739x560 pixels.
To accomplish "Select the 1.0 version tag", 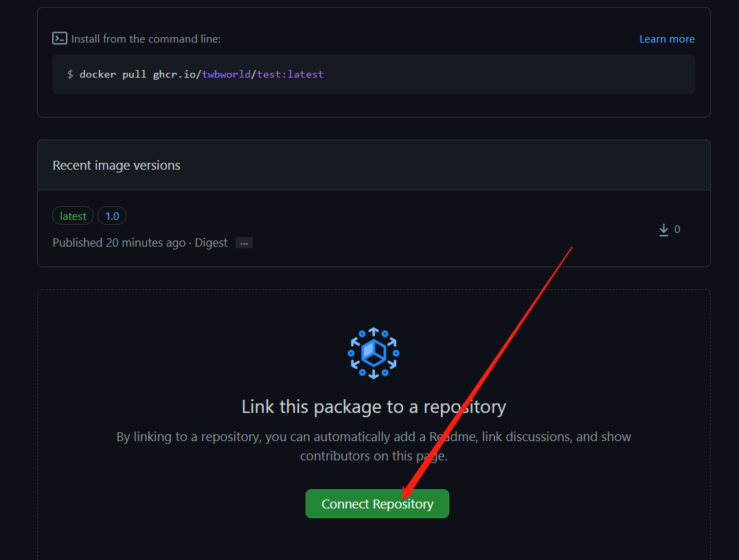I will point(112,216).
